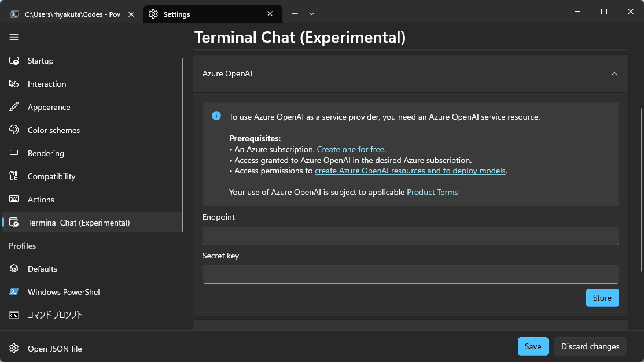Viewport: 644px width, 362px height.
Task: Click the Appearance brush icon
Action: pos(14,107)
